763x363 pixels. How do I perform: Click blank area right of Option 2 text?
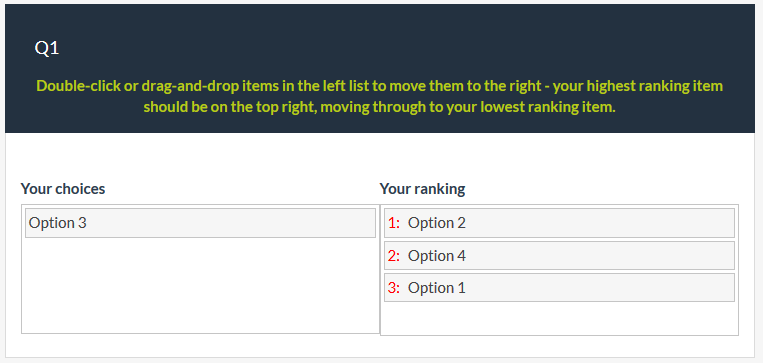pos(600,223)
